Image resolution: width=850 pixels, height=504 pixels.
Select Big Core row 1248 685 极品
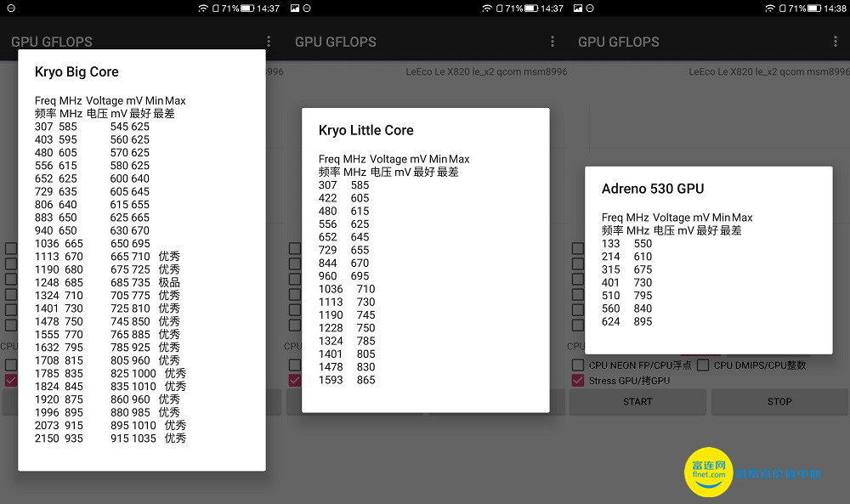[x=107, y=282]
